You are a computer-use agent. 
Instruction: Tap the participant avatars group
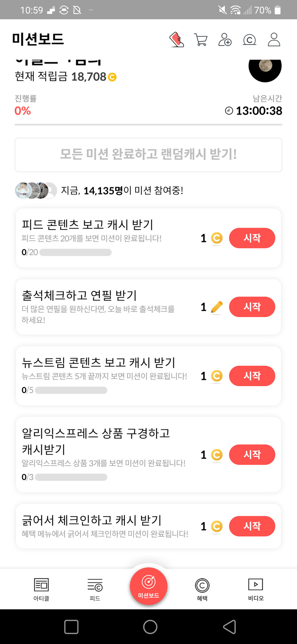pos(36,191)
